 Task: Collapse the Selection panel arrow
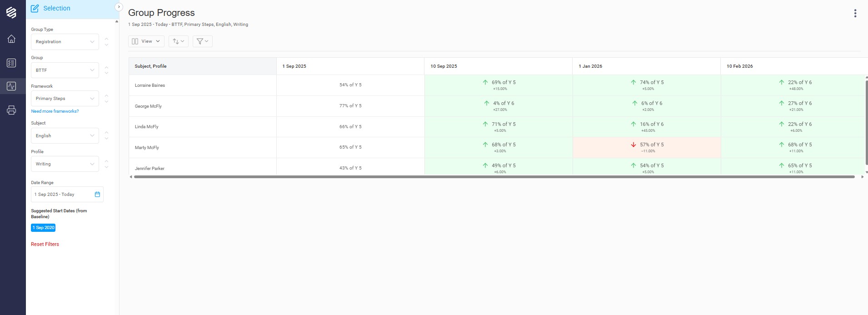(x=119, y=7)
